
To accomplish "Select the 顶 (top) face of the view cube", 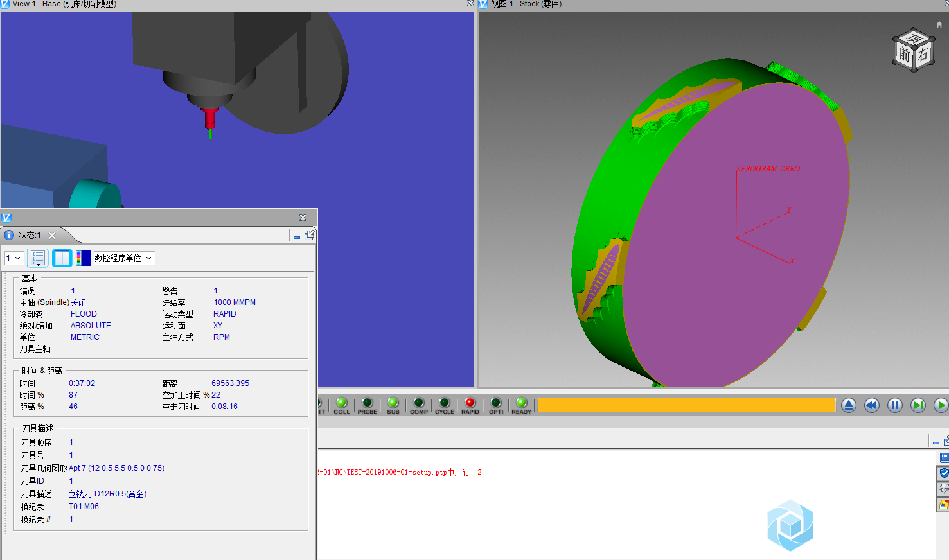I will click(x=914, y=39).
